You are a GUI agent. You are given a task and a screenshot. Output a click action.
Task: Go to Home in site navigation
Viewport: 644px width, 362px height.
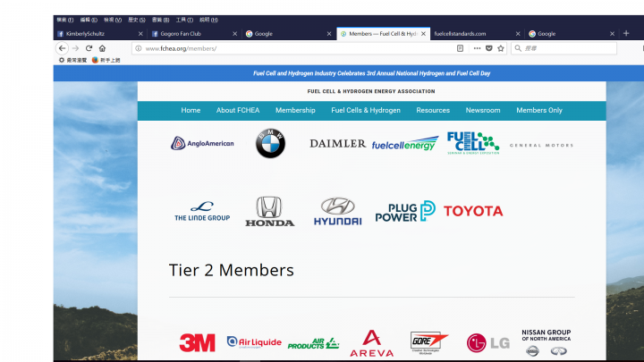click(191, 111)
